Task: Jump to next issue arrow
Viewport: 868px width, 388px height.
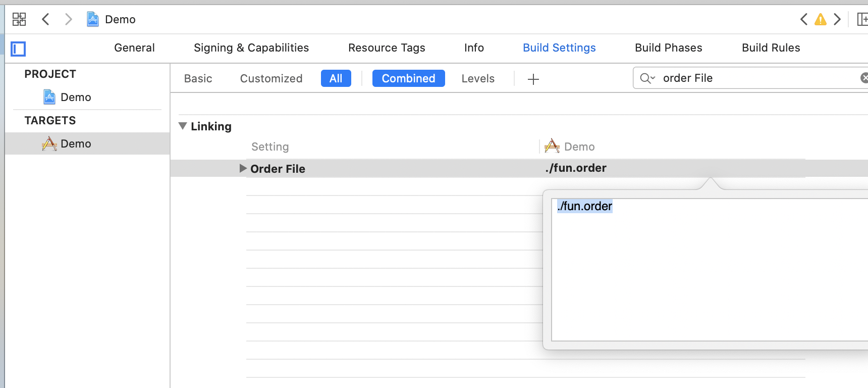Action: click(x=837, y=19)
